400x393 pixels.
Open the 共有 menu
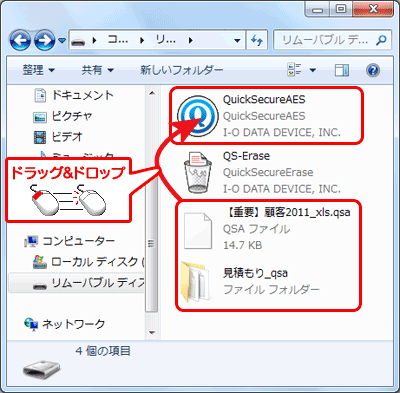(98, 70)
